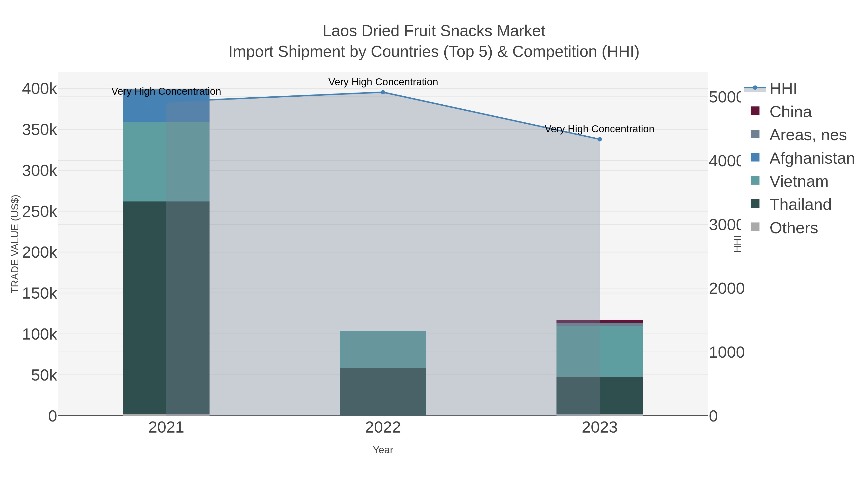The image size is (868, 488).
Task: Click the 400k y-axis tick label
Action: pyautogui.click(x=40, y=89)
